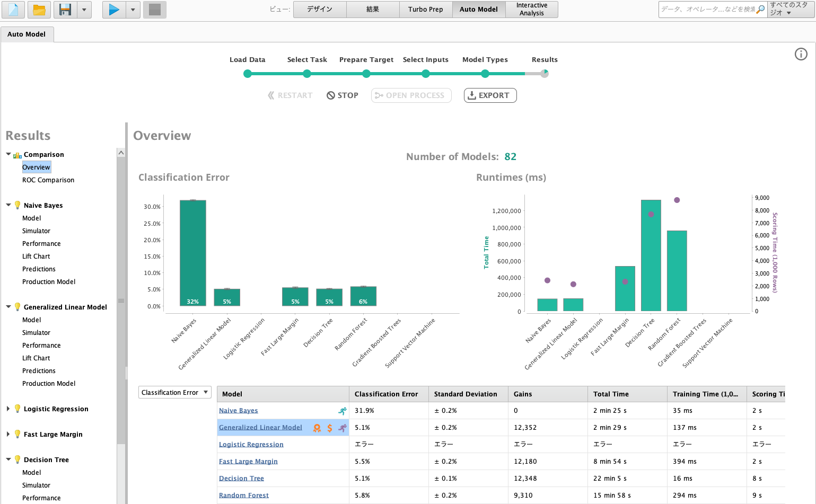Click the new process document icon
This screenshot has width=816, height=504.
pyautogui.click(x=13, y=10)
